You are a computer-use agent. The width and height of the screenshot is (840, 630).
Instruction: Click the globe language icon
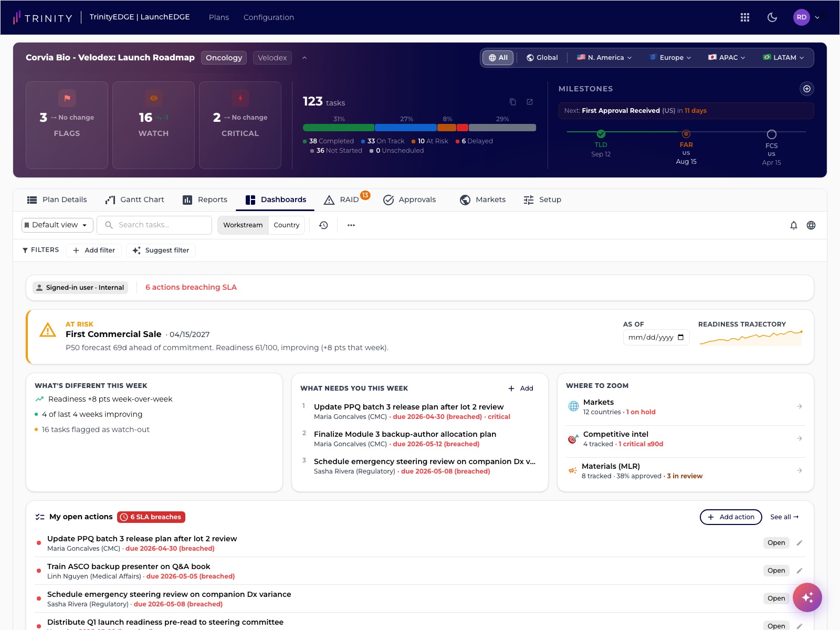811,225
